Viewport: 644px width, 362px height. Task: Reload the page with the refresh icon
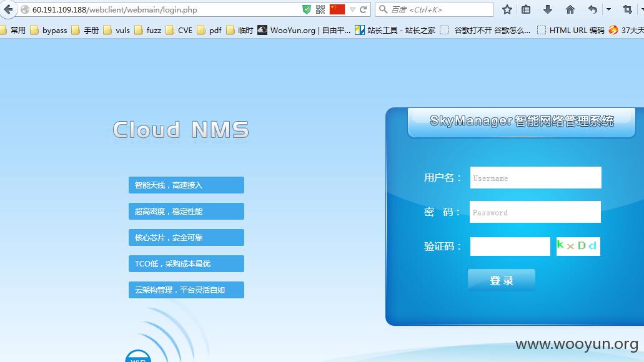pyautogui.click(x=363, y=9)
